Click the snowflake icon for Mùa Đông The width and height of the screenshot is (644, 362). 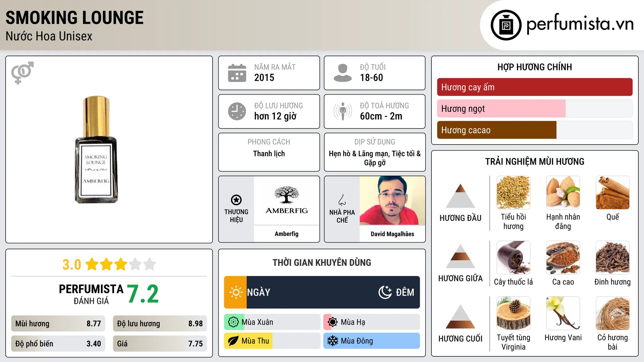pyautogui.click(x=333, y=341)
